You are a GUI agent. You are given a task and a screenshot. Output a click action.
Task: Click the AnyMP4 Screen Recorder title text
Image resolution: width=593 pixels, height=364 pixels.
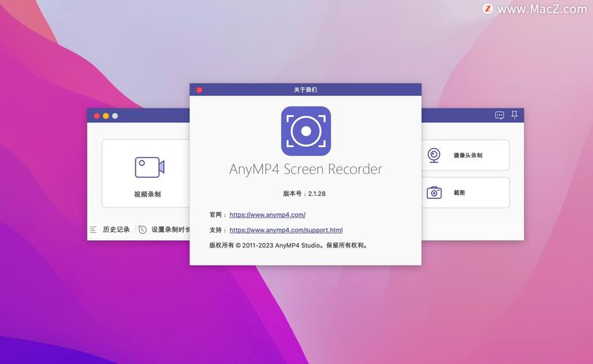pyautogui.click(x=305, y=169)
